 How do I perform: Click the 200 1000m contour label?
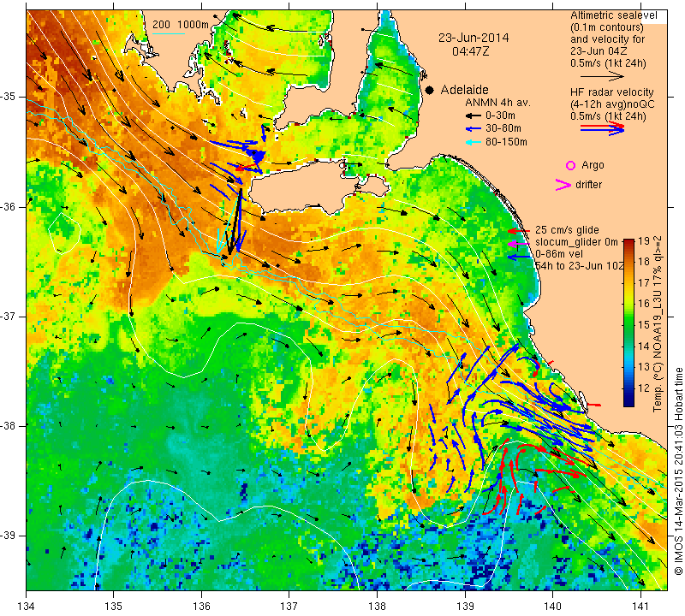[181, 25]
